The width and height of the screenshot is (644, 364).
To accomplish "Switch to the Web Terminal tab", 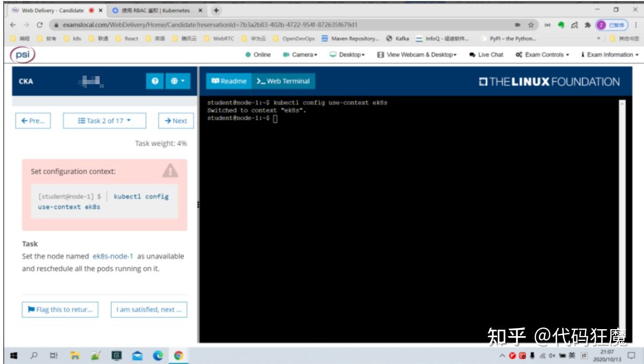I will point(283,81).
